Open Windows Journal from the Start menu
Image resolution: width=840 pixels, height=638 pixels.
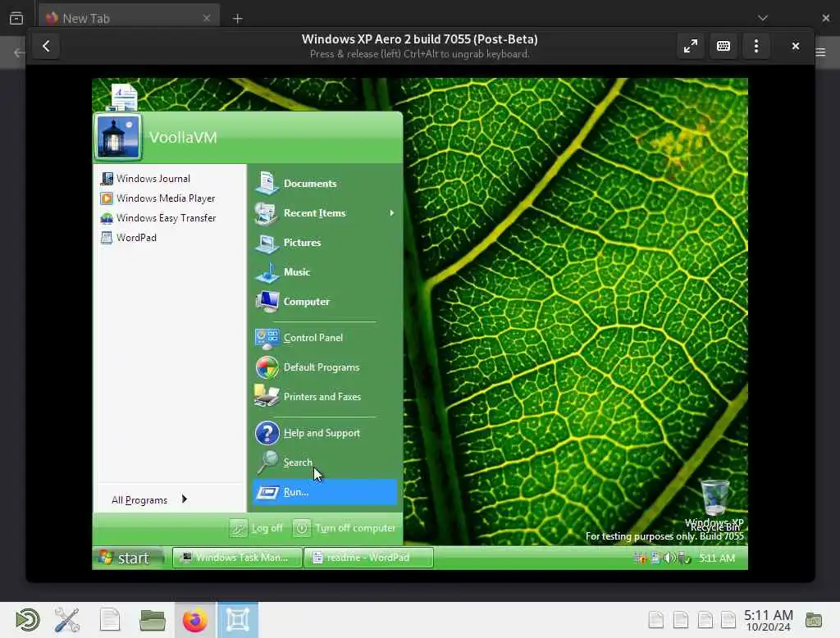tap(145, 179)
